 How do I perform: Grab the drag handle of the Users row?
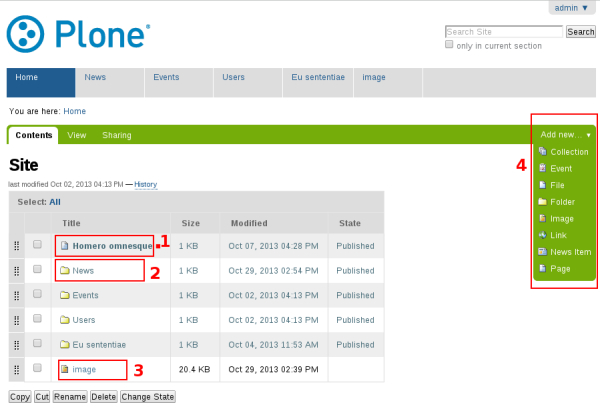pos(16,320)
